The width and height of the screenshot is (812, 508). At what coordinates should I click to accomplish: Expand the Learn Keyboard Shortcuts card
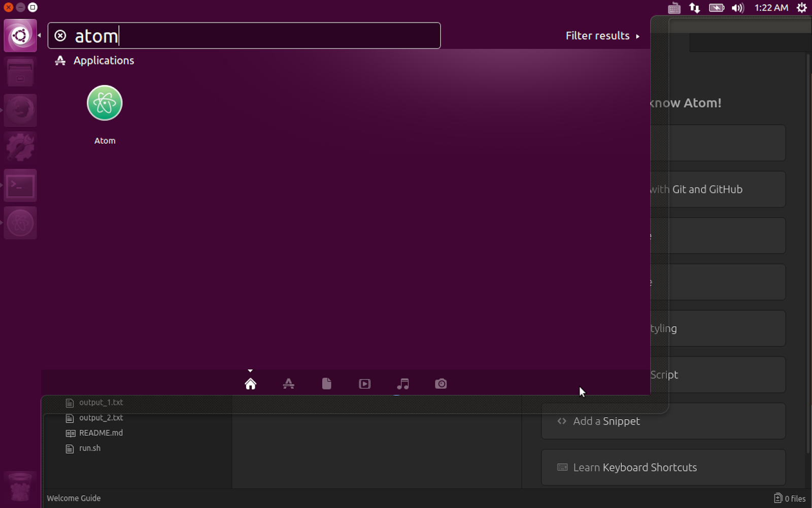tap(663, 467)
